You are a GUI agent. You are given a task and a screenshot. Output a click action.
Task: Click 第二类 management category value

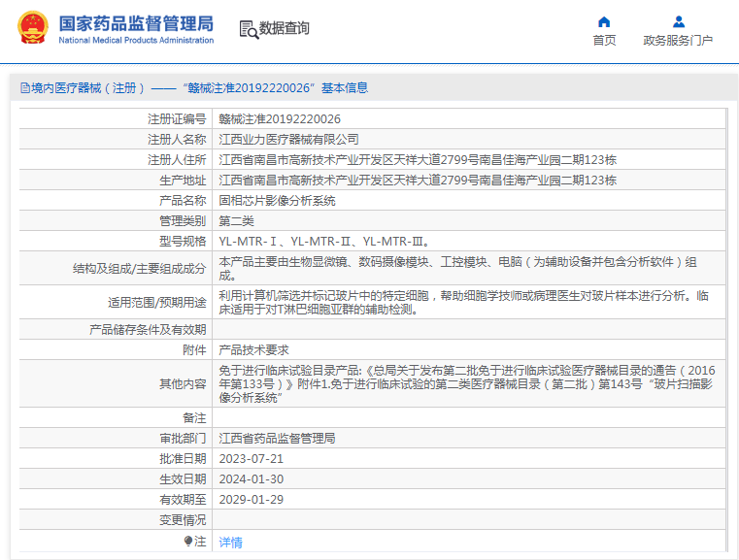[x=236, y=221]
